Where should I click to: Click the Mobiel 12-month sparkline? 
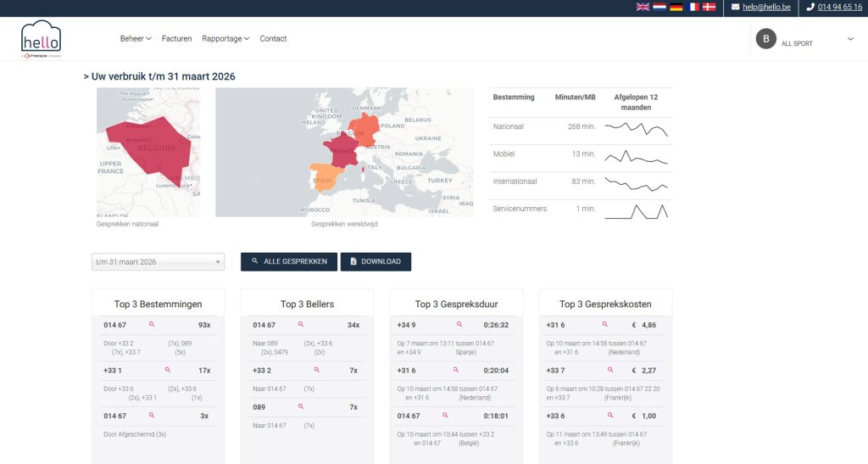(x=636, y=157)
